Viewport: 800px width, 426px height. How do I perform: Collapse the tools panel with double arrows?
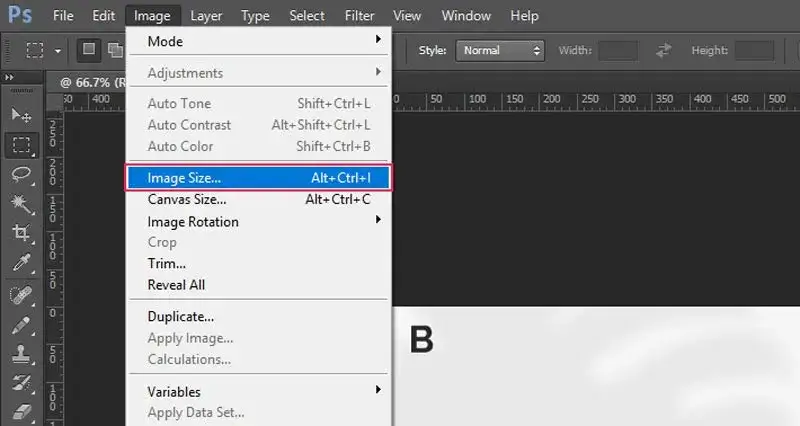pyautogui.click(x=10, y=78)
